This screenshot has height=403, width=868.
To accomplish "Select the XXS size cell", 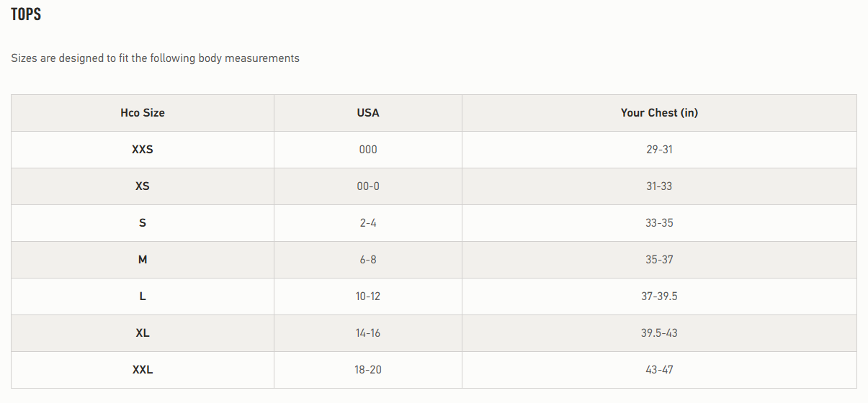I will pos(143,150).
